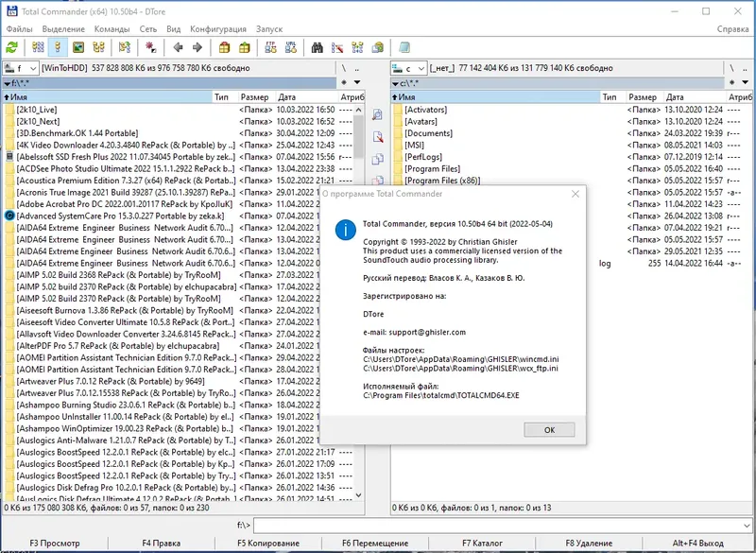Click the invert selection asterisk icon
The image size is (756, 553).
[151, 47]
